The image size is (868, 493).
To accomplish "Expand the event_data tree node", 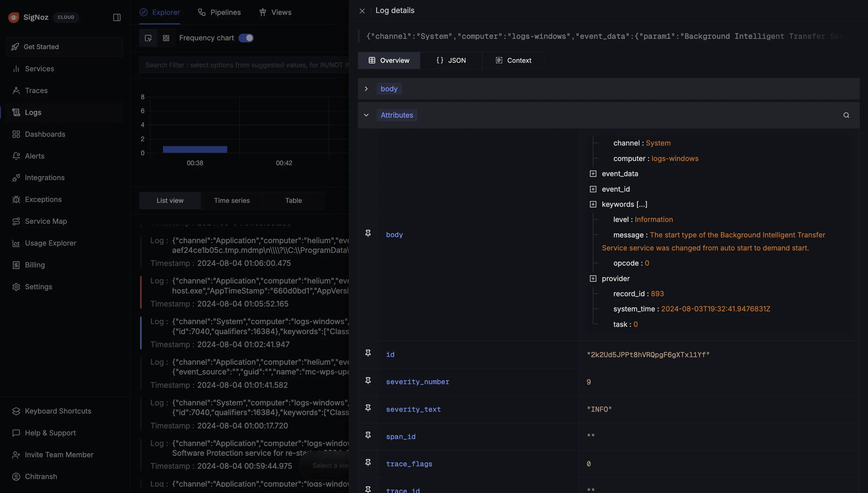I will tap(593, 174).
